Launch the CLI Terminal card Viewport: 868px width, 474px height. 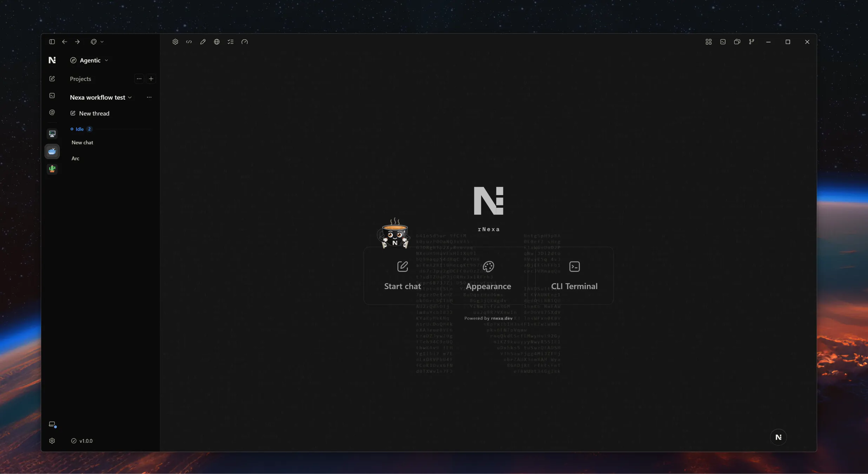[574, 276]
